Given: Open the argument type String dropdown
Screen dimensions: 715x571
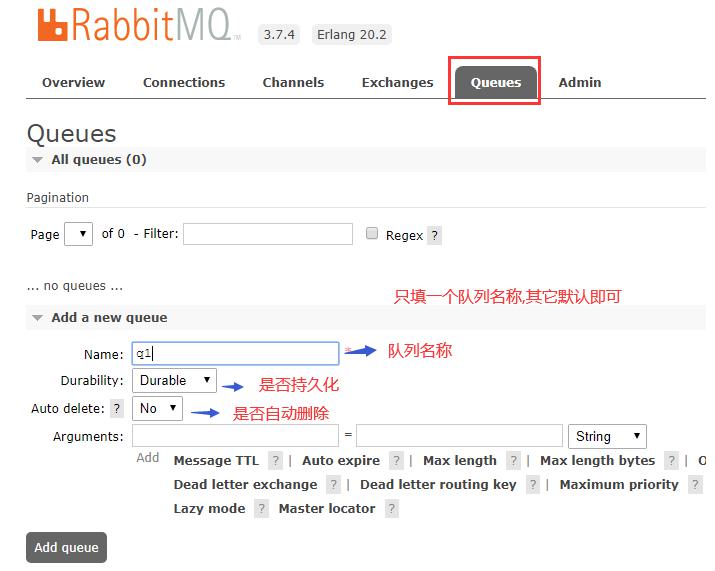Looking at the screenshot, I should coord(607,436).
